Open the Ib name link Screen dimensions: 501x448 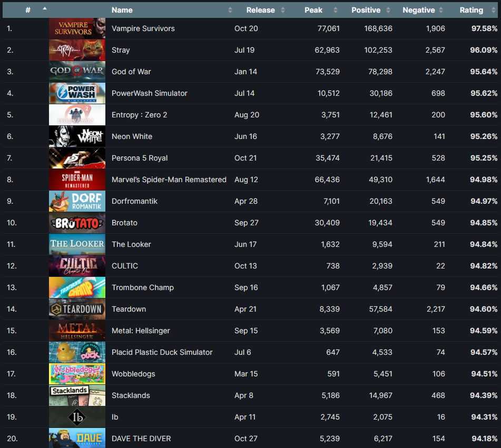tap(115, 417)
